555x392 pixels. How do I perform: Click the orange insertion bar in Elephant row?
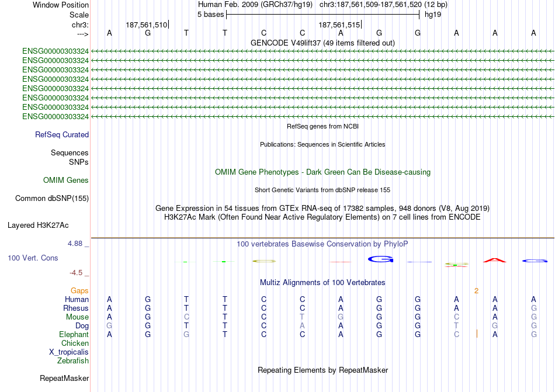pyautogui.click(x=477, y=334)
